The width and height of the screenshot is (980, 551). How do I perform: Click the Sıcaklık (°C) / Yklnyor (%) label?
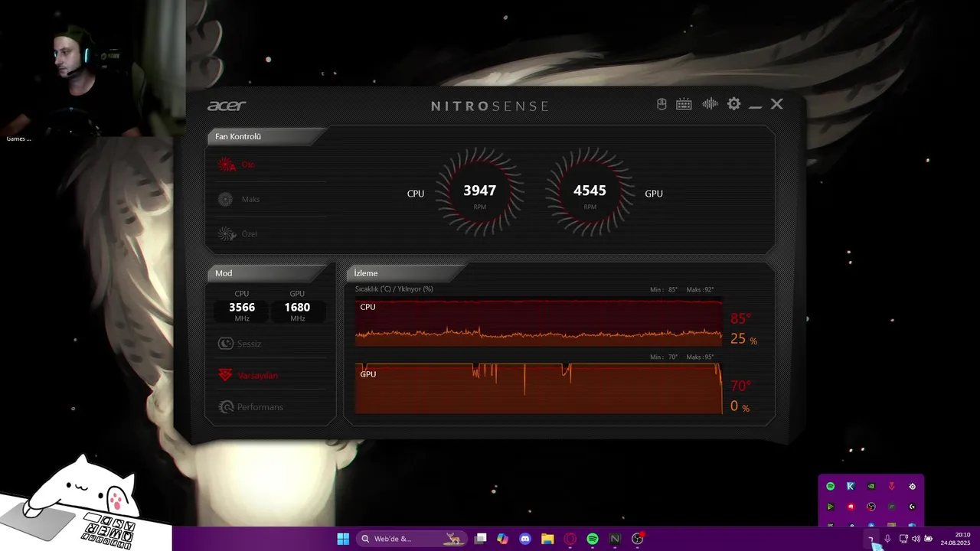[394, 289]
